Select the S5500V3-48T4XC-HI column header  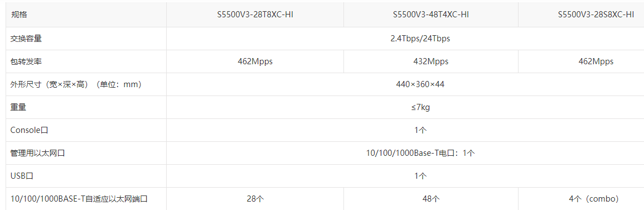coord(431,15)
